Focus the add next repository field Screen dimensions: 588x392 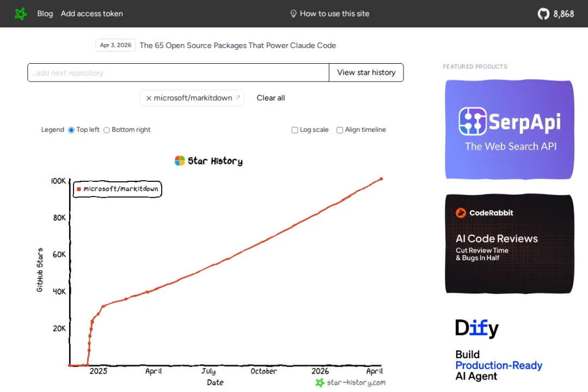pyautogui.click(x=178, y=72)
